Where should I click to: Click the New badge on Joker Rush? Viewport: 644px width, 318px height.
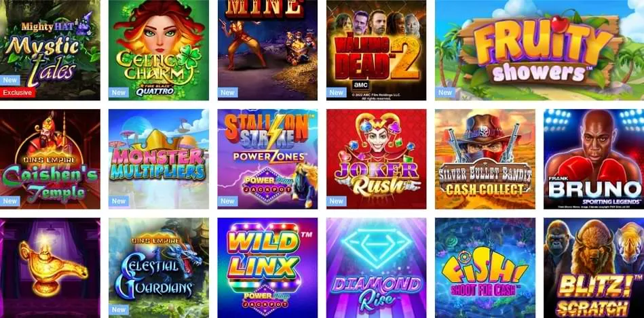click(x=337, y=201)
